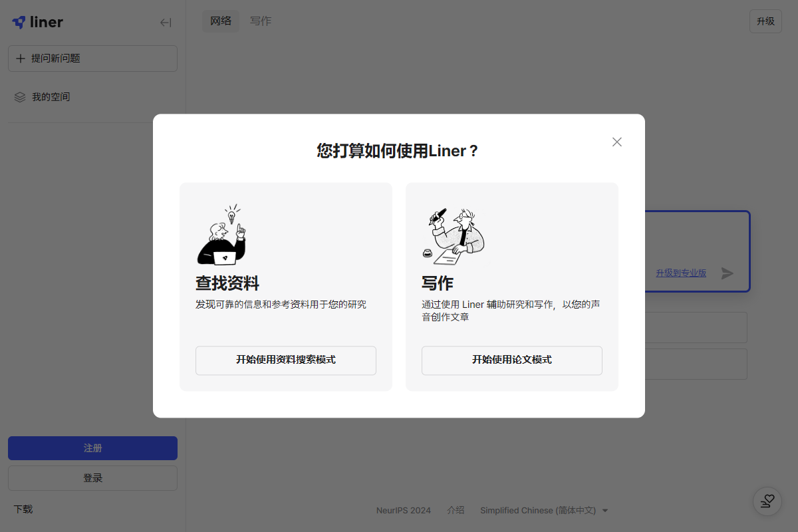Close the Liner usage dialog
This screenshot has height=532, width=798.
pyautogui.click(x=616, y=142)
